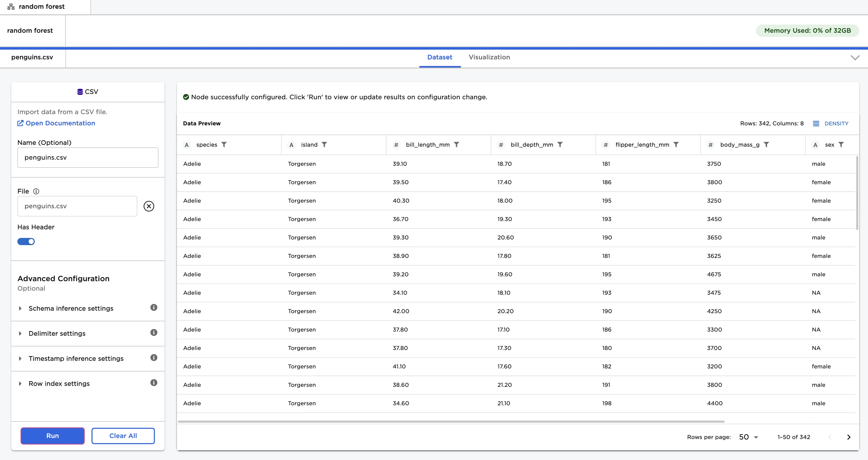Click the info icon next to File
This screenshot has width=868, height=460.
pyautogui.click(x=36, y=191)
